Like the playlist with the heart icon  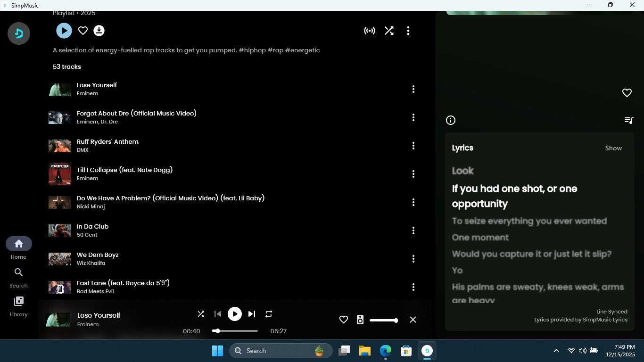click(83, 31)
